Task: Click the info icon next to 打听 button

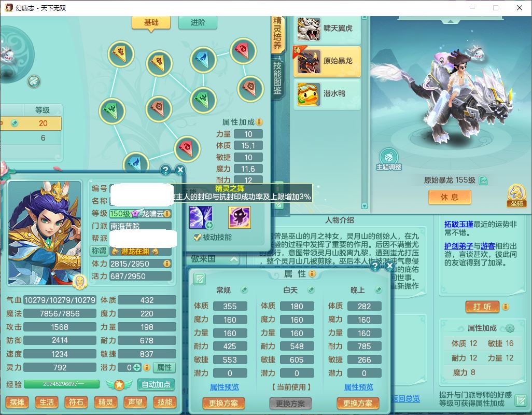Action: pos(505,307)
